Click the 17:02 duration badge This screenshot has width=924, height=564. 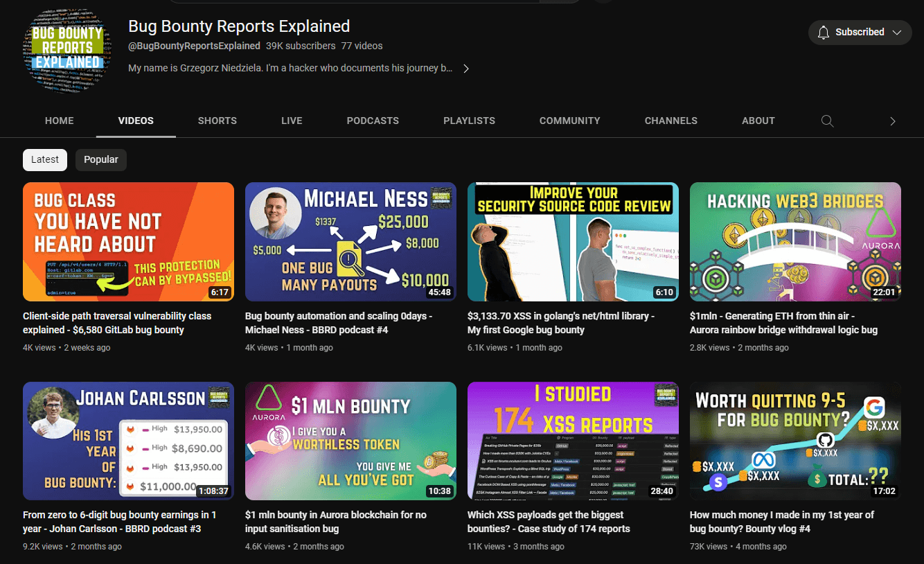[x=885, y=491]
